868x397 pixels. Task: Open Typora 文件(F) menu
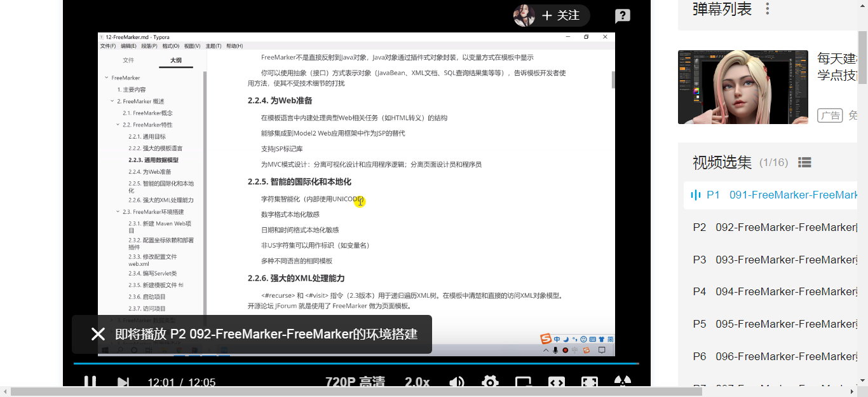click(x=107, y=46)
